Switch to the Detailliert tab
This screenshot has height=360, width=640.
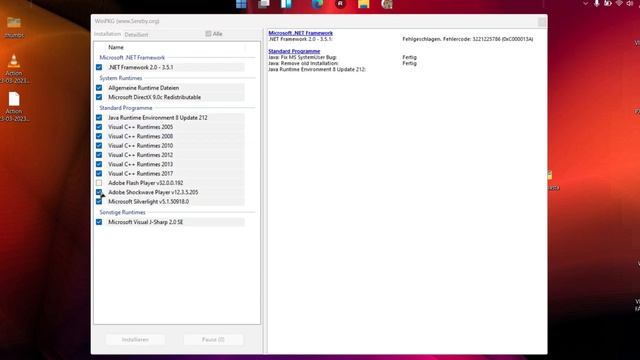(x=136, y=35)
